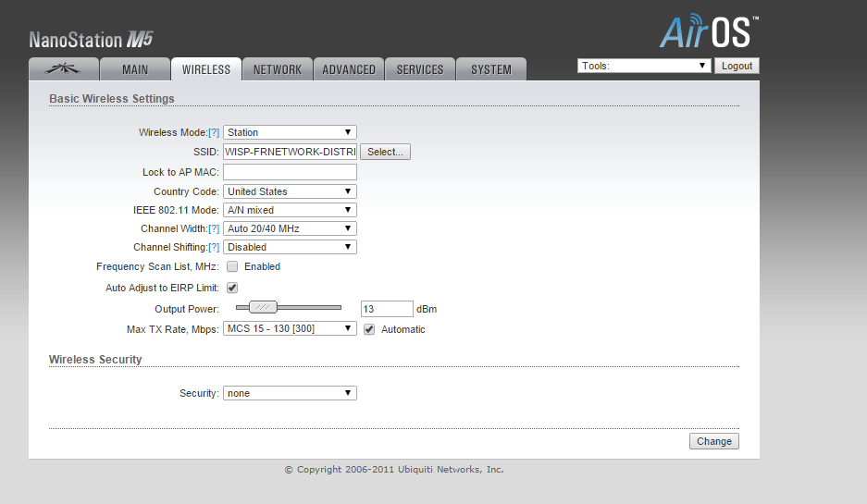Click the Logout button
Screen dimensions: 867x504
point(737,66)
